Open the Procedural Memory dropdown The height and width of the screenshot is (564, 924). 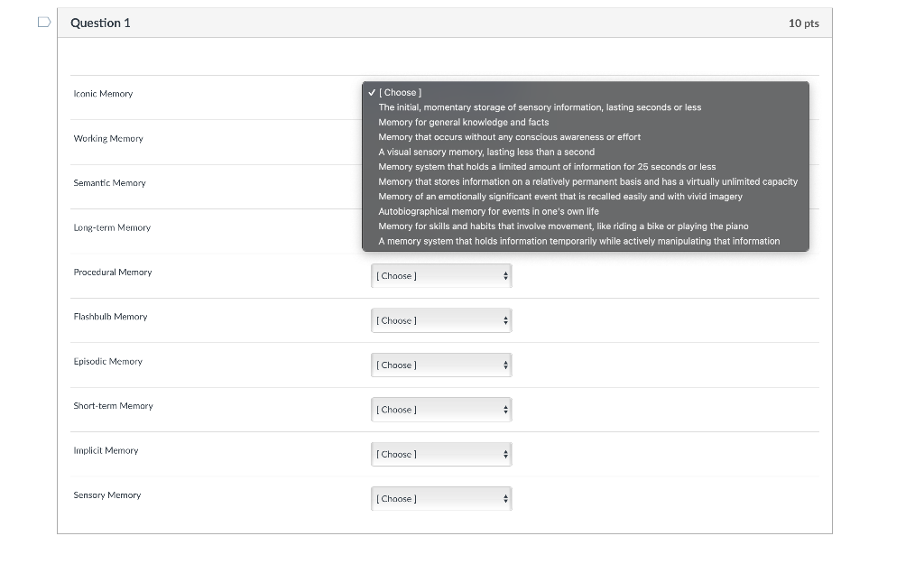pyautogui.click(x=442, y=276)
